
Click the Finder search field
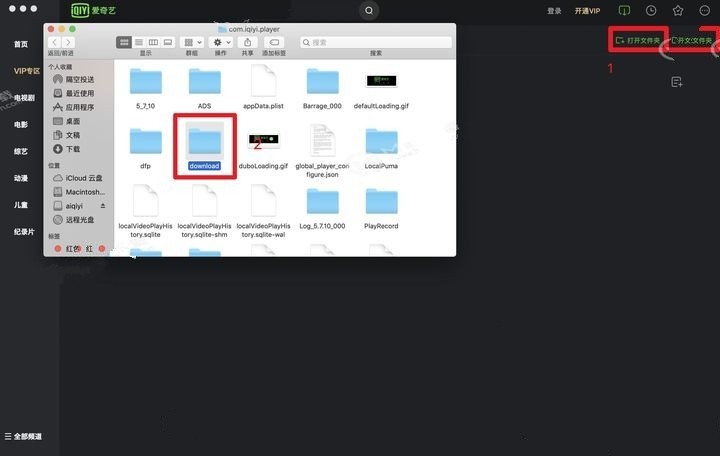375,43
